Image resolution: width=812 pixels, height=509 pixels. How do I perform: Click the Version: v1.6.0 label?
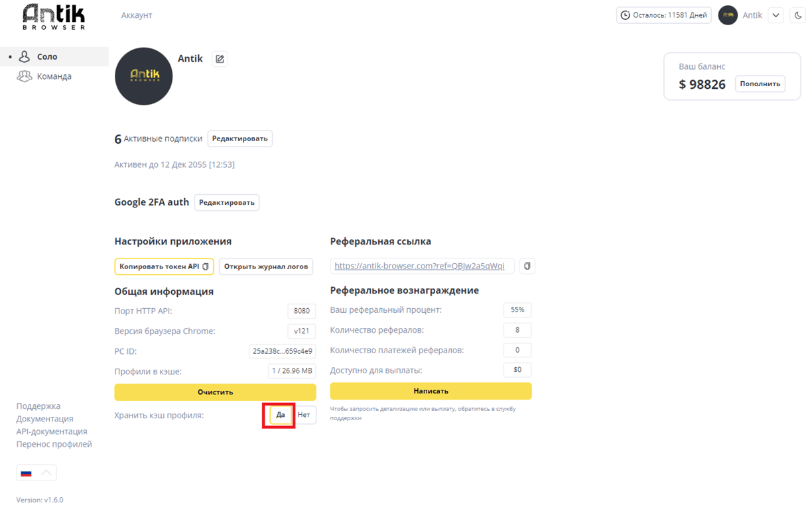(40, 500)
